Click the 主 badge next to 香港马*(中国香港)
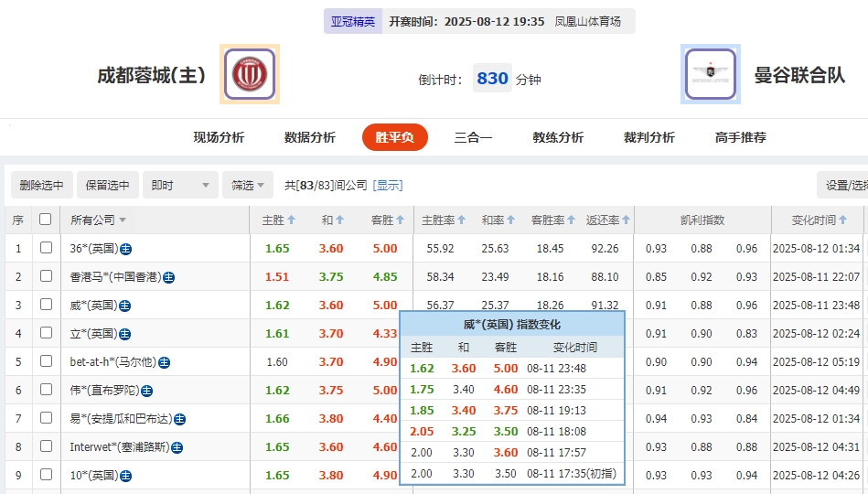The image size is (868, 494). (x=169, y=277)
